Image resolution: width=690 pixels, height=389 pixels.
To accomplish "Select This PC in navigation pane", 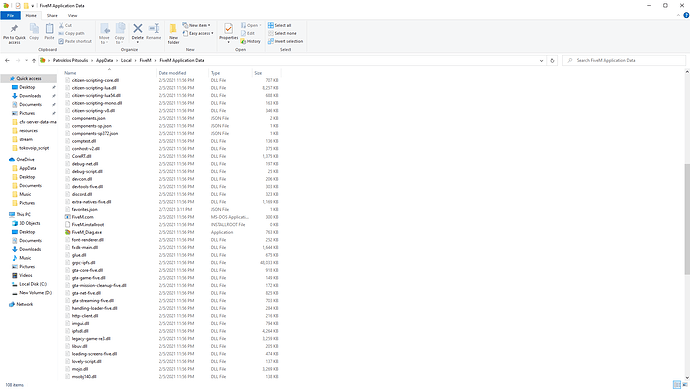I will pyautogui.click(x=23, y=214).
